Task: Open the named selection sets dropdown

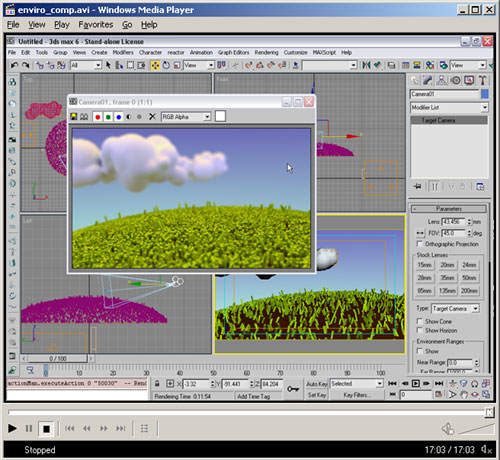Action: [x=330, y=65]
